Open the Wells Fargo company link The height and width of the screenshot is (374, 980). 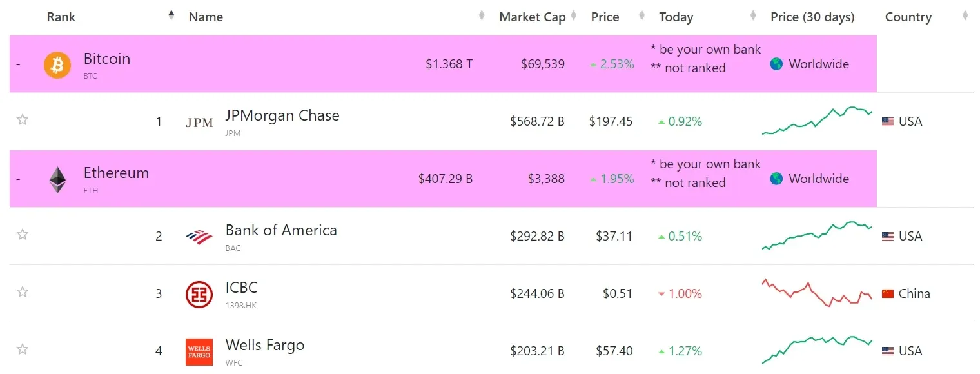click(x=264, y=346)
